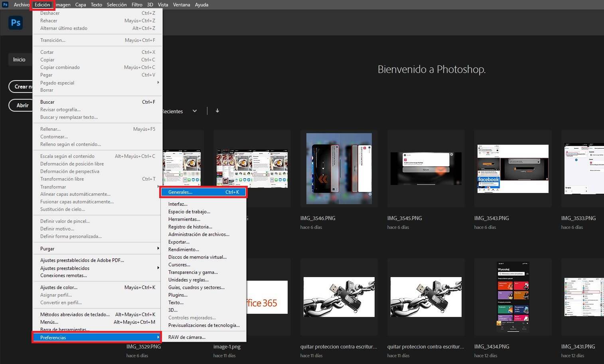The image size is (604, 364).
Task: Click the Abrir button
Action: click(21, 105)
